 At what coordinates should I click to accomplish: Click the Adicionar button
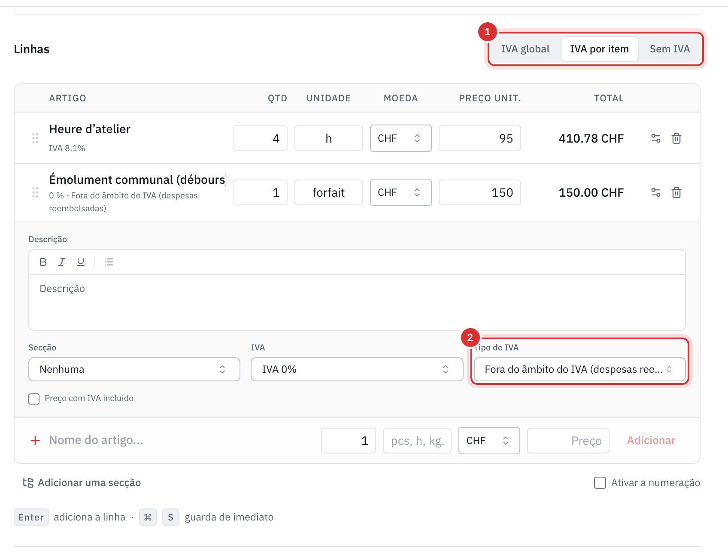(x=651, y=440)
